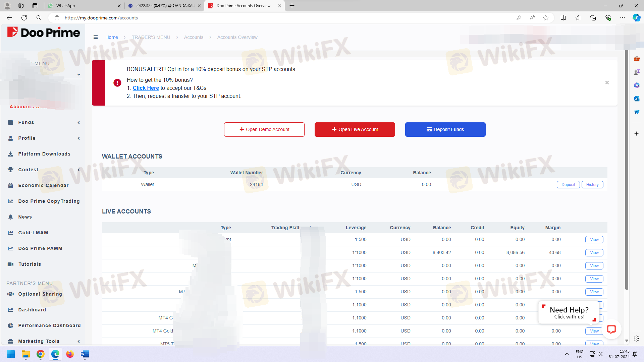Open the Economic Calendar sidebar item
The height and width of the screenshot is (362, 644).
[x=43, y=185]
